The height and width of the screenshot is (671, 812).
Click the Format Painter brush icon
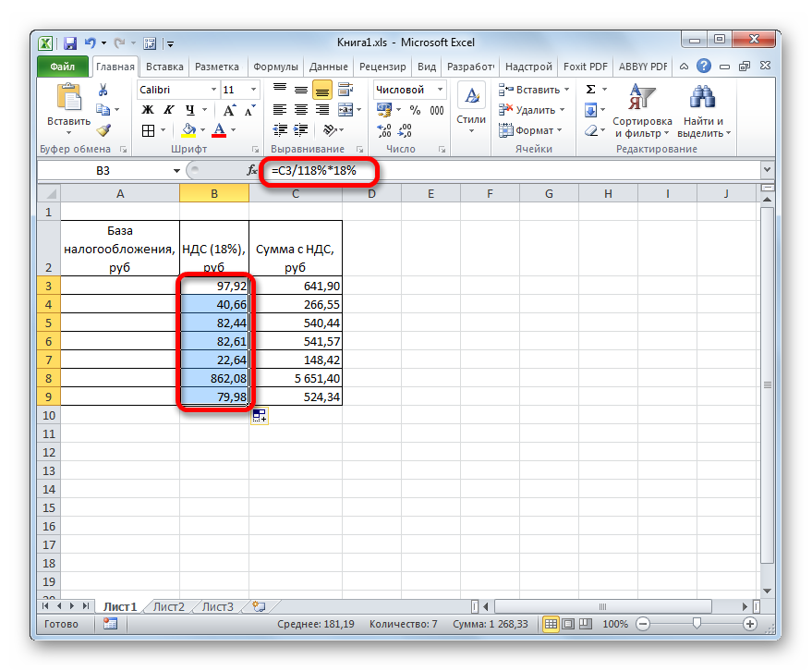pyautogui.click(x=103, y=130)
